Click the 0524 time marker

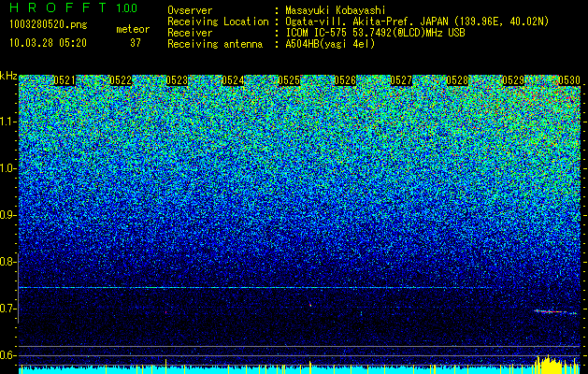point(233,80)
